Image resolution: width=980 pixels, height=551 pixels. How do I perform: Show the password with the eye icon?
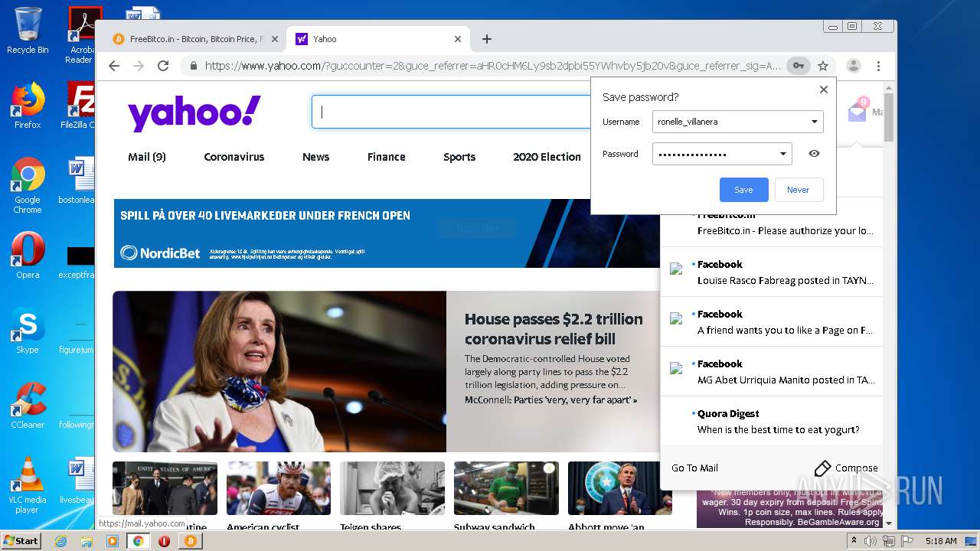point(814,154)
